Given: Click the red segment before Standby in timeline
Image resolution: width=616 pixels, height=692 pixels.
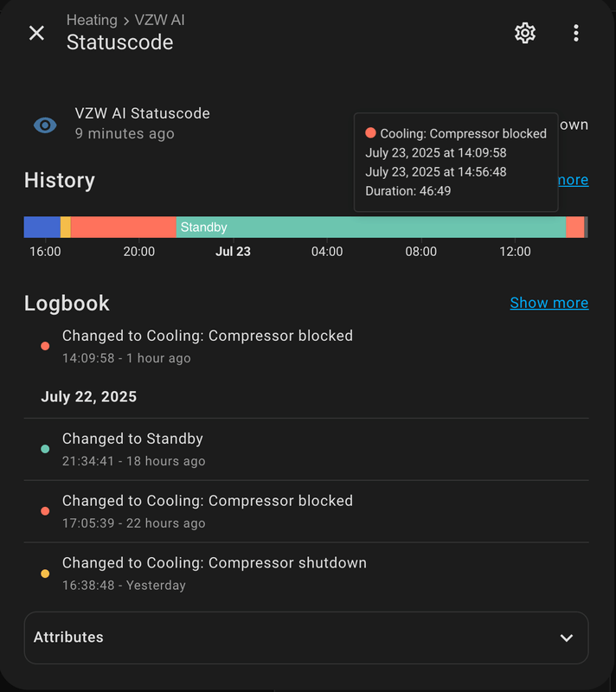Looking at the screenshot, I should click(123, 227).
